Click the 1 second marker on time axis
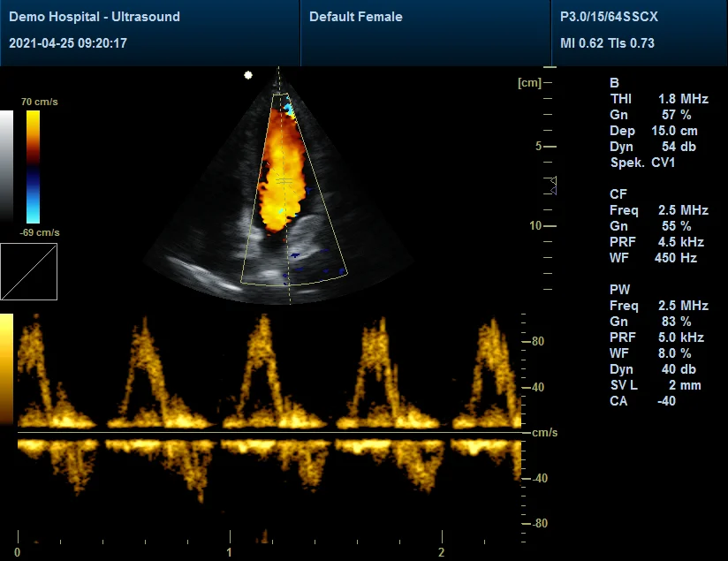Screen dimensions: 728x561 tap(230, 551)
